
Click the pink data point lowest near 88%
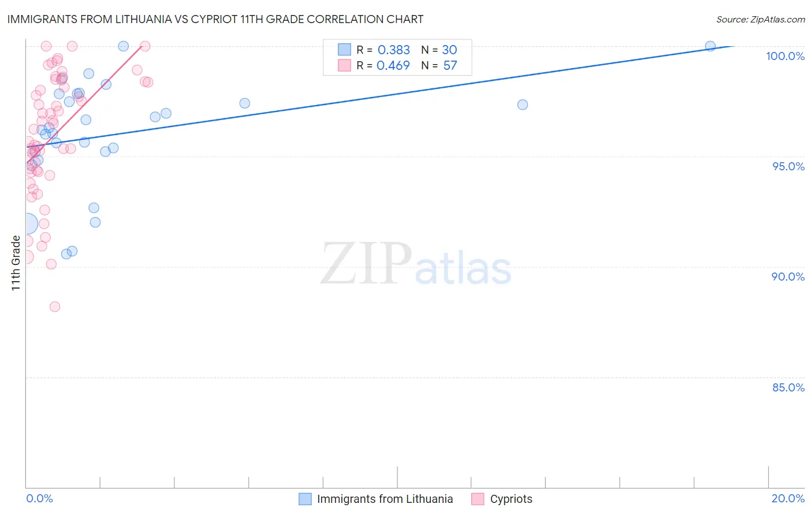click(55, 307)
